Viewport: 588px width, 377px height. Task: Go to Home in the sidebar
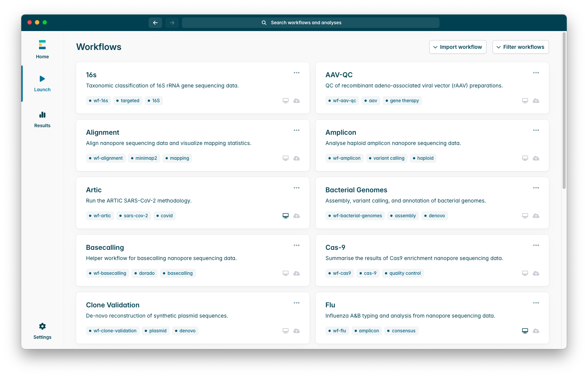(42, 49)
